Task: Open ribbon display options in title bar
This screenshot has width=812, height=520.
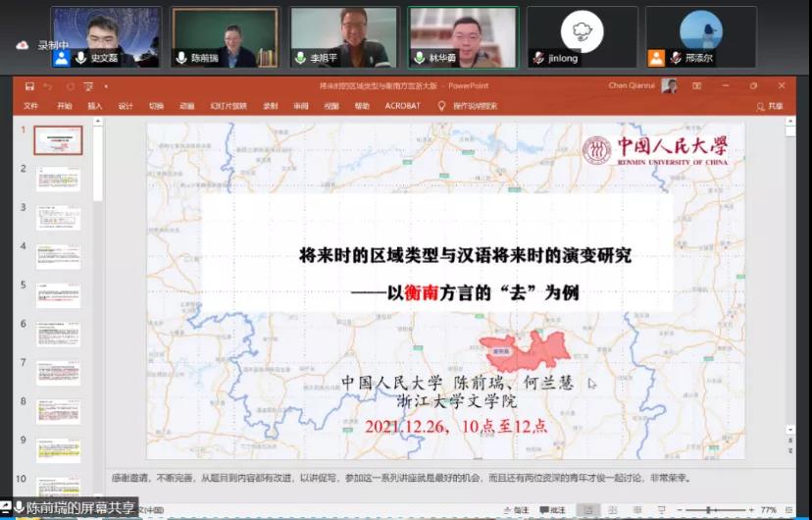Action: pos(697,86)
